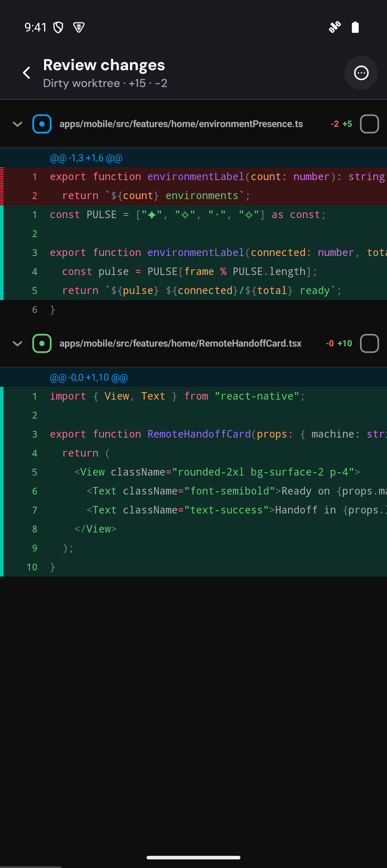
Task: Tap the battery icon in status bar
Action: [x=355, y=27]
